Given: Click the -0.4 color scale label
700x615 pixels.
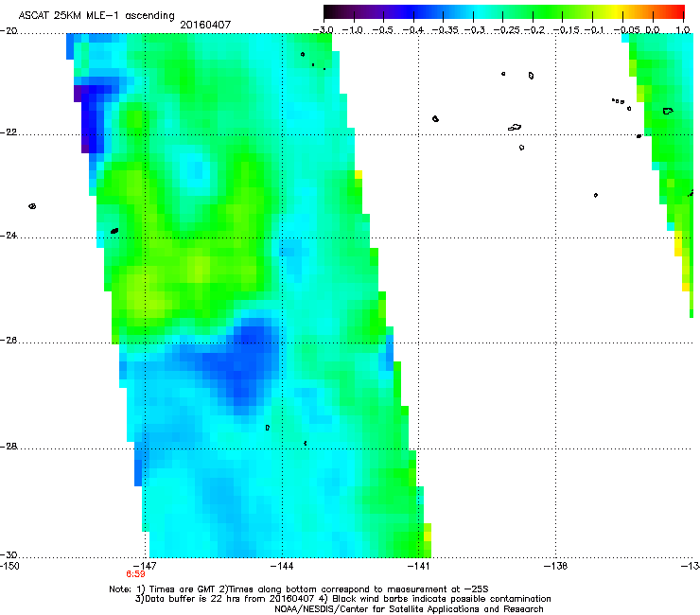Looking at the screenshot, I should [x=413, y=30].
